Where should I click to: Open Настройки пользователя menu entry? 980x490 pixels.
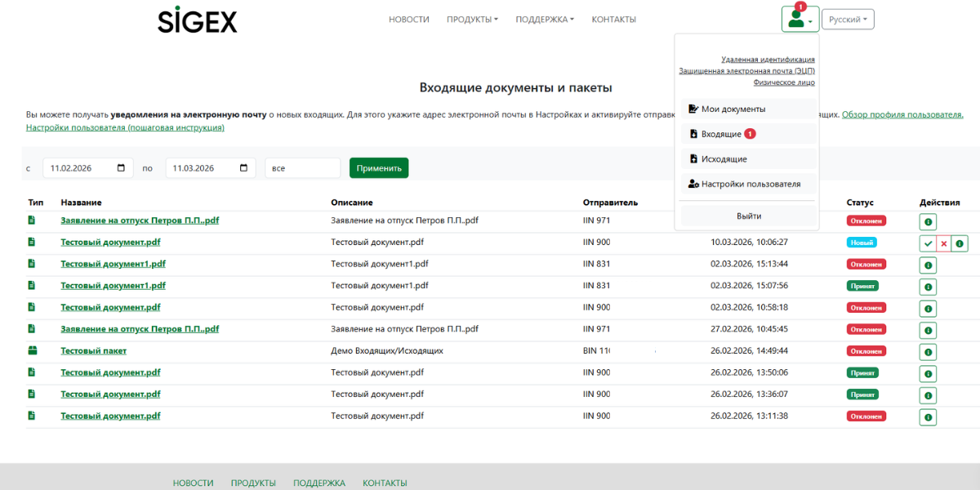[749, 185]
